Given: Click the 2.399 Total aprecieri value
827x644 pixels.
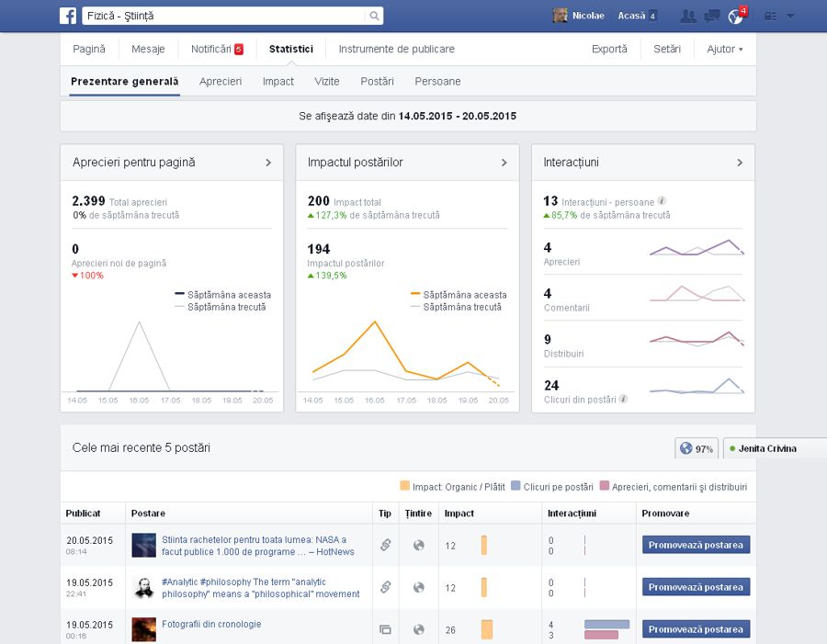Looking at the screenshot, I should tap(88, 201).
